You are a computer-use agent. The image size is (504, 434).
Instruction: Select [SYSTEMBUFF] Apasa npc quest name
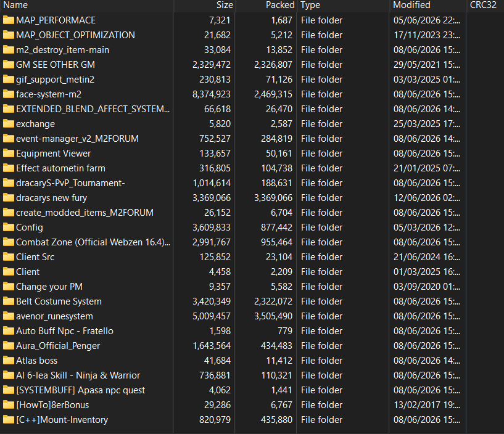click(81, 390)
